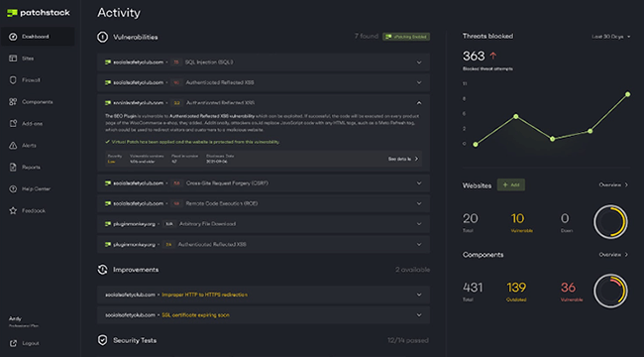
Task: Open the Components Overview link
Action: [x=613, y=255]
